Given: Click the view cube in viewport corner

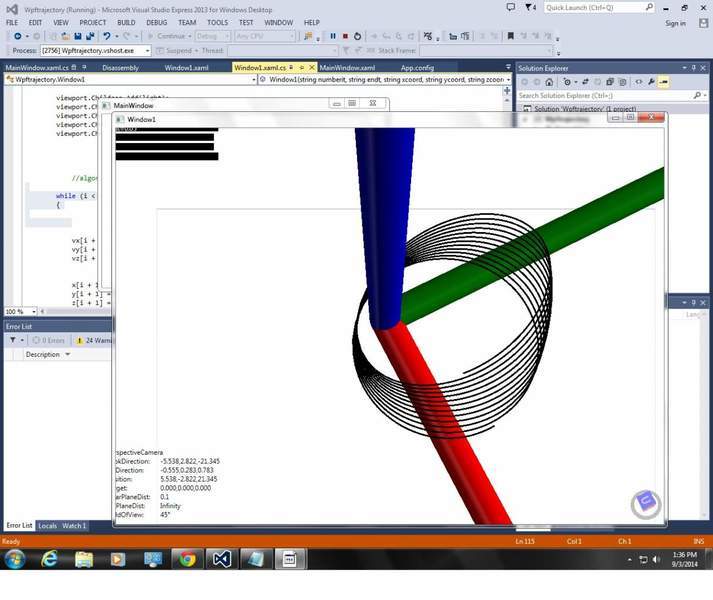Looking at the screenshot, I should click(x=645, y=503).
